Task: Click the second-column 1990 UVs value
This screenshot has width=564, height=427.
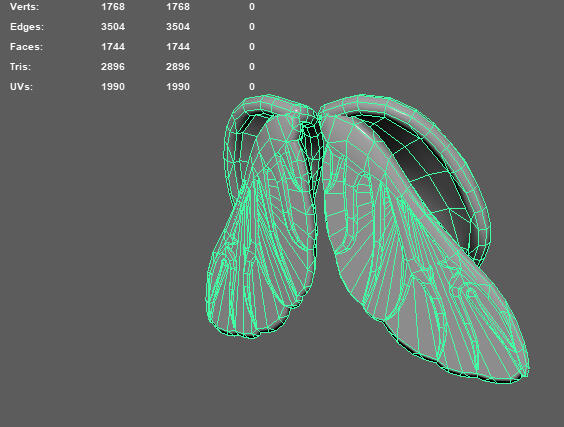Action: pos(178,87)
